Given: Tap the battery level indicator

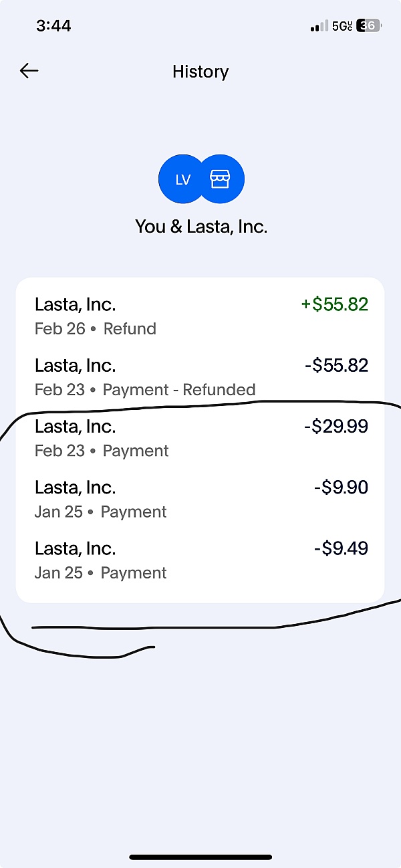Looking at the screenshot, I should [x=369, y=26].
